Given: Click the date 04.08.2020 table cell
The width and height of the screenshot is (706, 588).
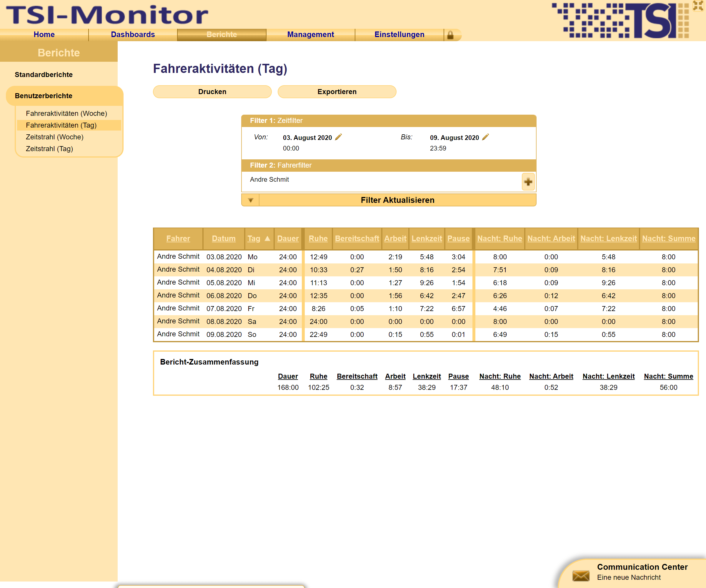Looking at the screenshot, I should 224,270.
